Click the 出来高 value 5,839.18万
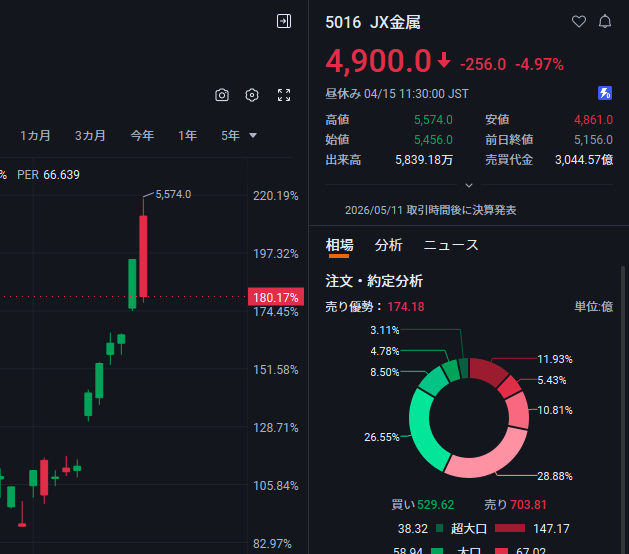Screen dimensions: 629x554 (x=424, y=160)
